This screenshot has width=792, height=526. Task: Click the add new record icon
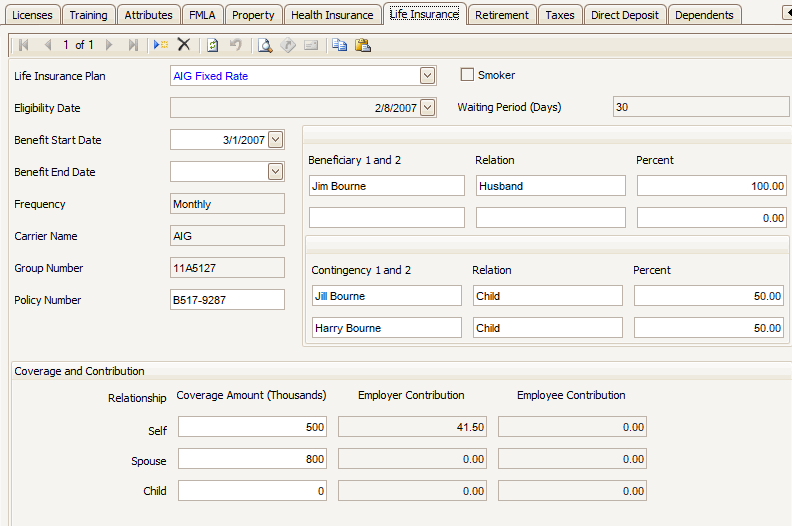tap(161, 45)
